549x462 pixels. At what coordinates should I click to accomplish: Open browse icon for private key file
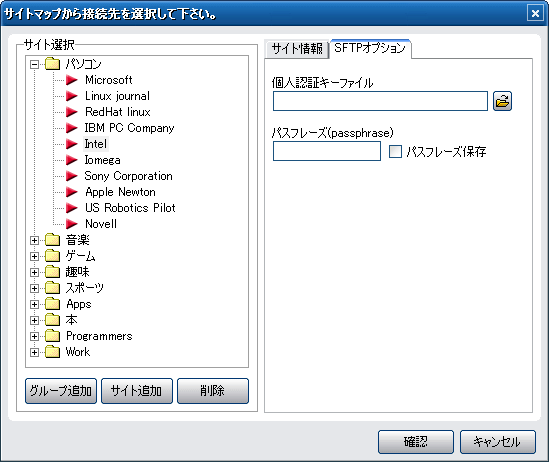tap(502, 101)
